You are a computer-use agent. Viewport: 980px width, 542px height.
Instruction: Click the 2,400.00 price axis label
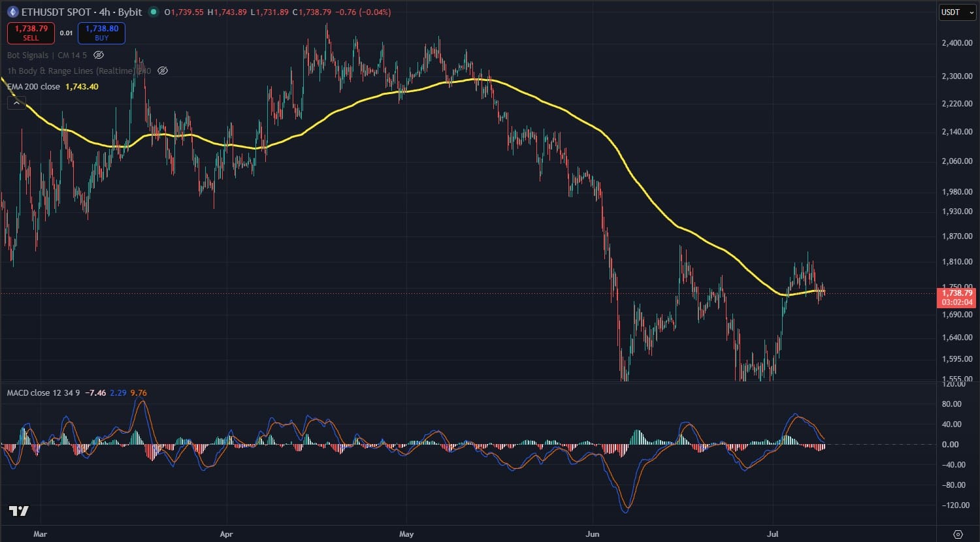957,43
